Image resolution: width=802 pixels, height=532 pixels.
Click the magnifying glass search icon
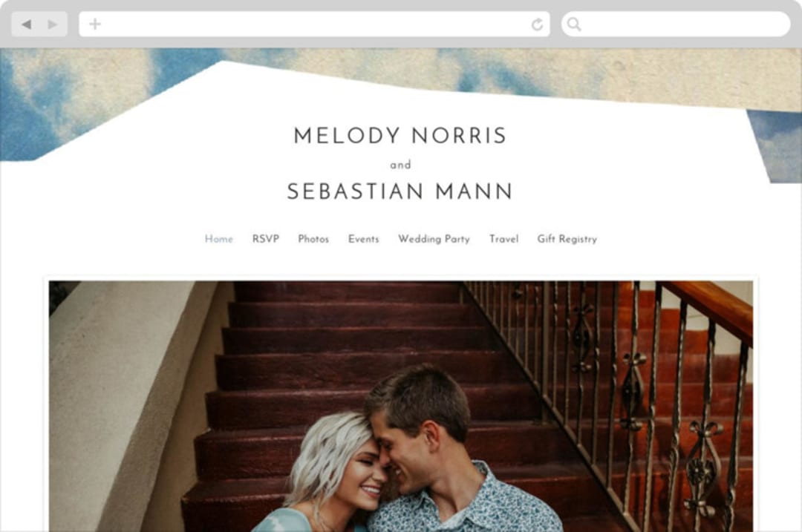574,24
